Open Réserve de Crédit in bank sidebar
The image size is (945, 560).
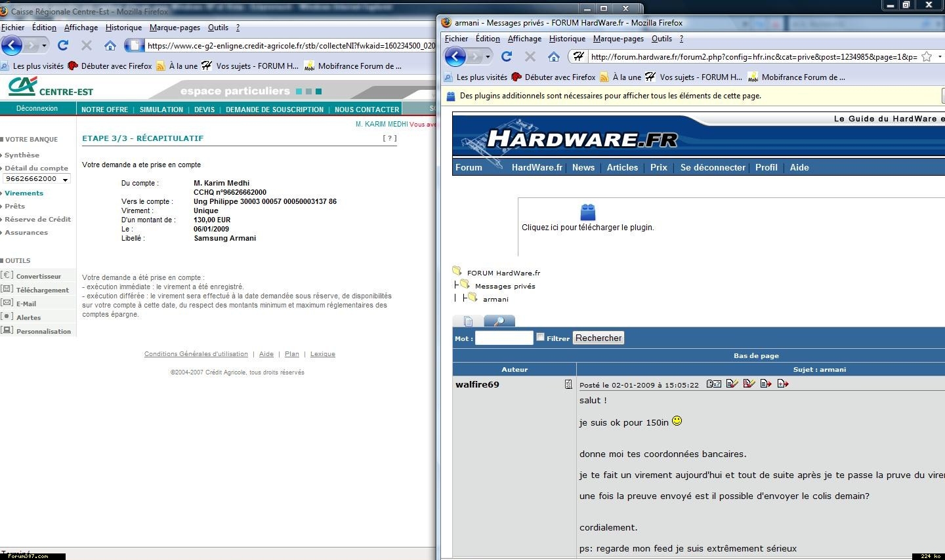click(x=37, y=219)
